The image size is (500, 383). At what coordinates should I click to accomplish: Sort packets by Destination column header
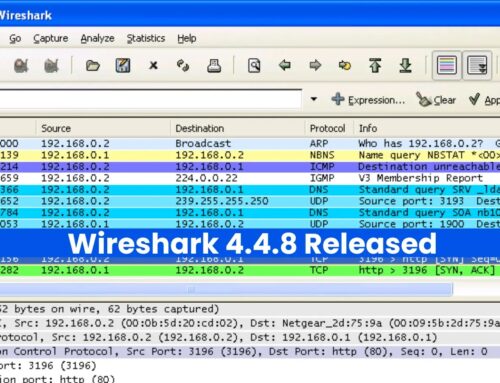coord(237,128)
